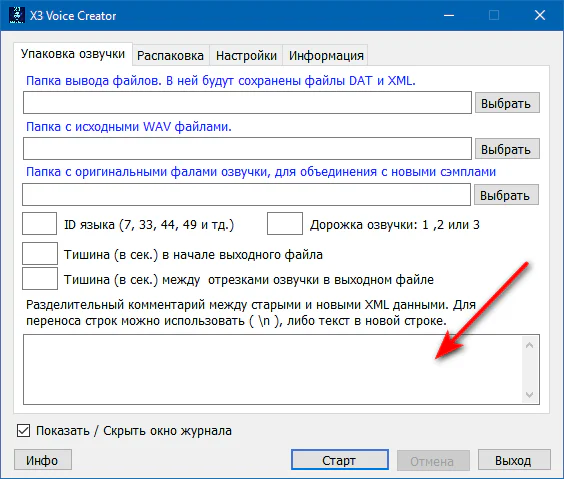Click the X3 Voice Creator title text
Screen dimensions: 564x479
tap(73, 16)
